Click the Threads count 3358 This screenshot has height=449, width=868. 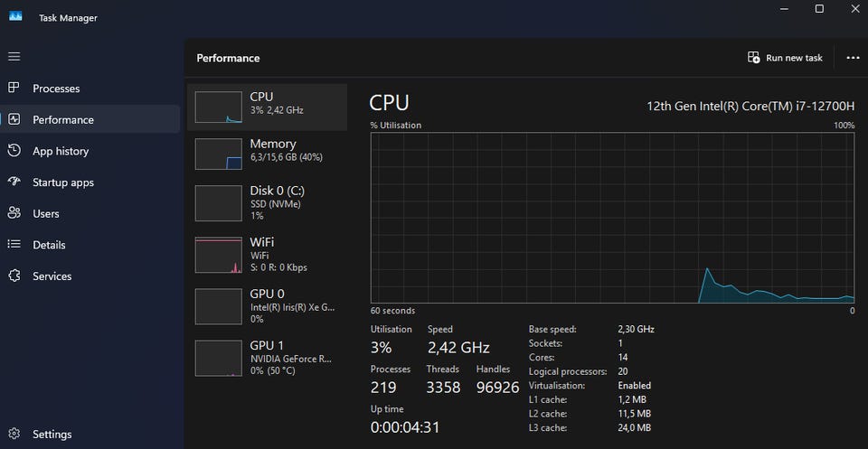pos(443,388)
